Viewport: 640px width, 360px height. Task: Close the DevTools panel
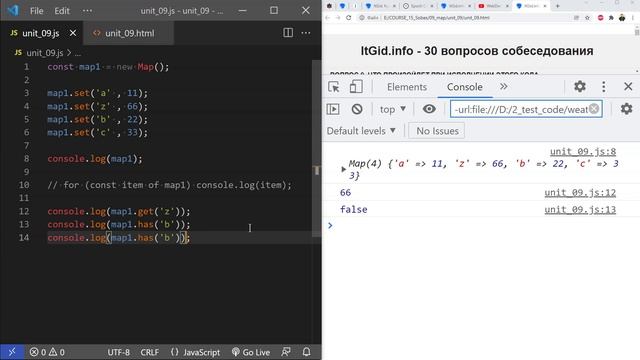click(628, 87)
